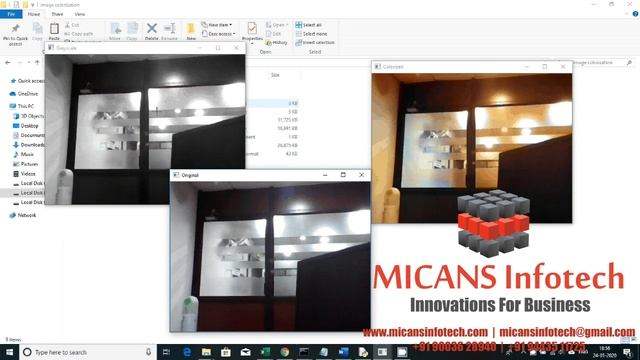Open the Easy access dropdown

click(x=218, y=34)
